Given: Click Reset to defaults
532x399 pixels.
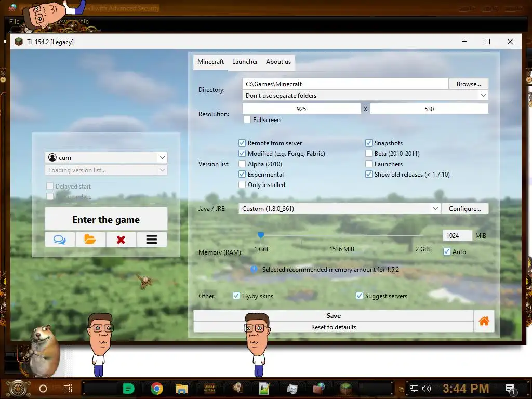Looking at the screenshot, I should click(334, 327).
